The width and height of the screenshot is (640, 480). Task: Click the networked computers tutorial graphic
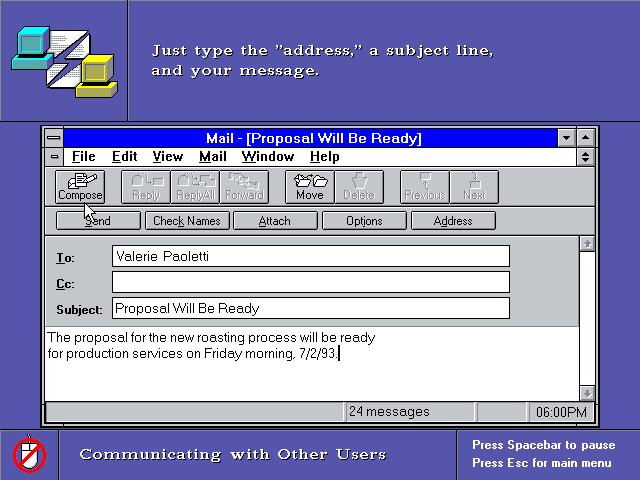pos(64,61)
